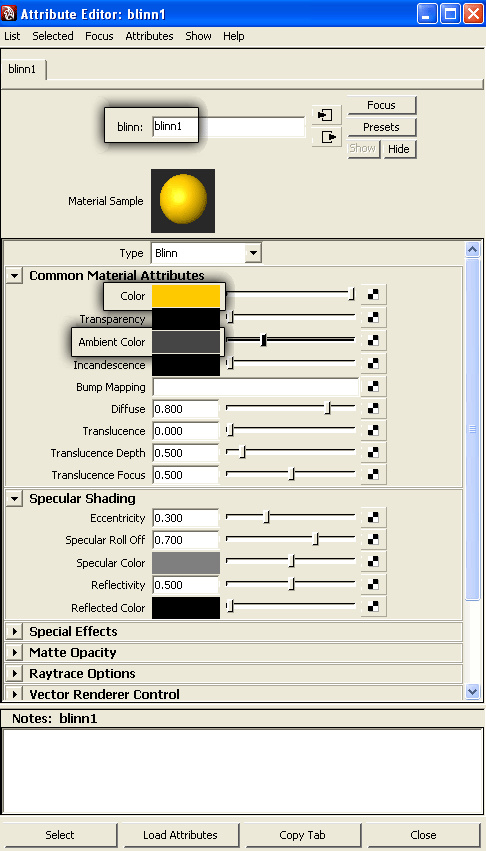Open the Show menu

tap(198, 36)
